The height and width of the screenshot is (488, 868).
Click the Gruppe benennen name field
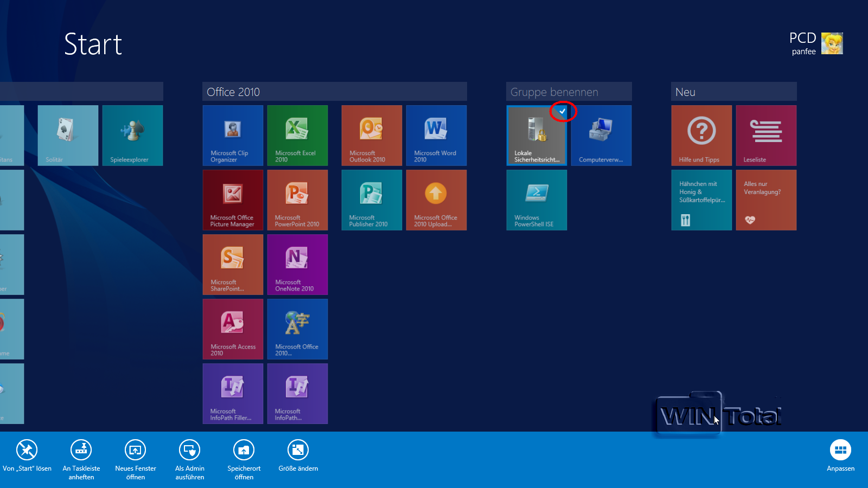tap(569, 92)
